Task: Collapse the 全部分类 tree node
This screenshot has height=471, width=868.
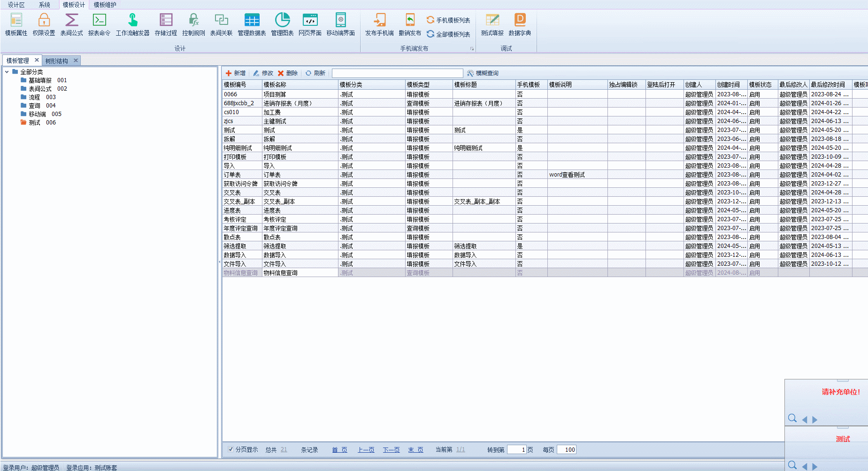Action: pos(7,72)
